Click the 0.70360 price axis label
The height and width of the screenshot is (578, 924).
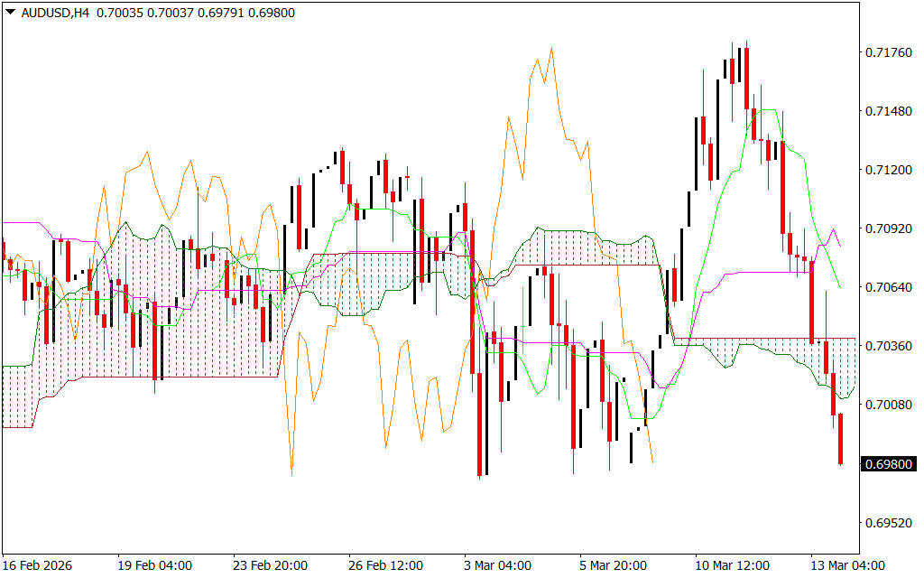889,347
